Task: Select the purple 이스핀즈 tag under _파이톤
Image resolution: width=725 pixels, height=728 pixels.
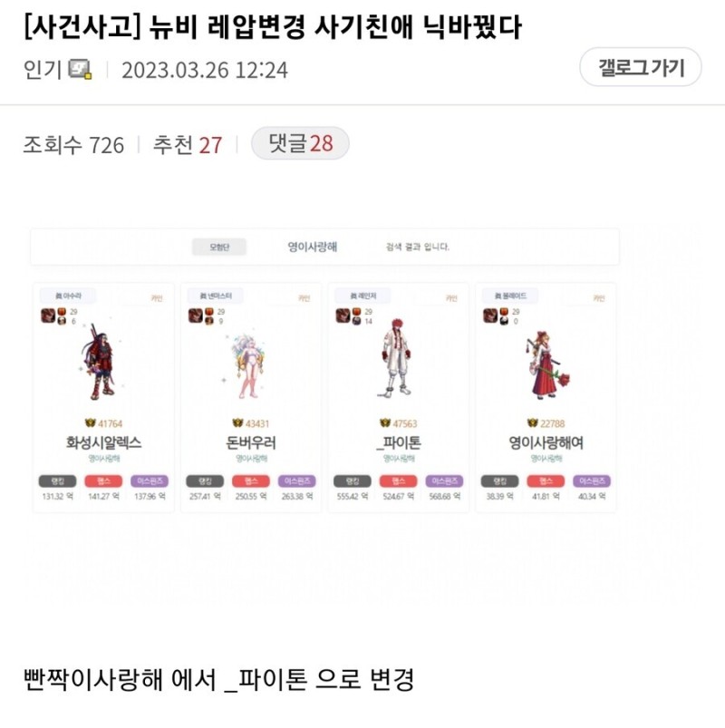Action: (445, 481)
